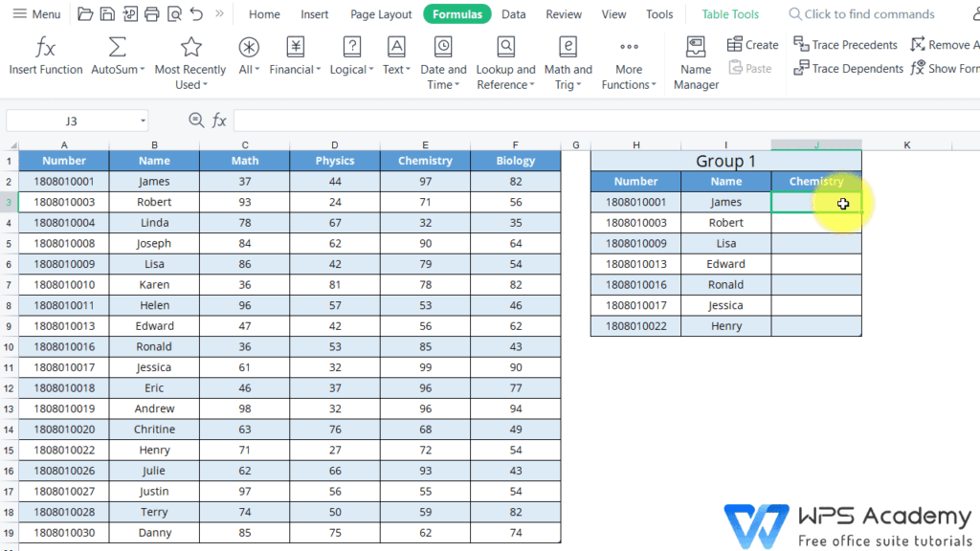Click the Save icon in quick access toolbar
The image size is (980, 551).
(x=107, y=14)
